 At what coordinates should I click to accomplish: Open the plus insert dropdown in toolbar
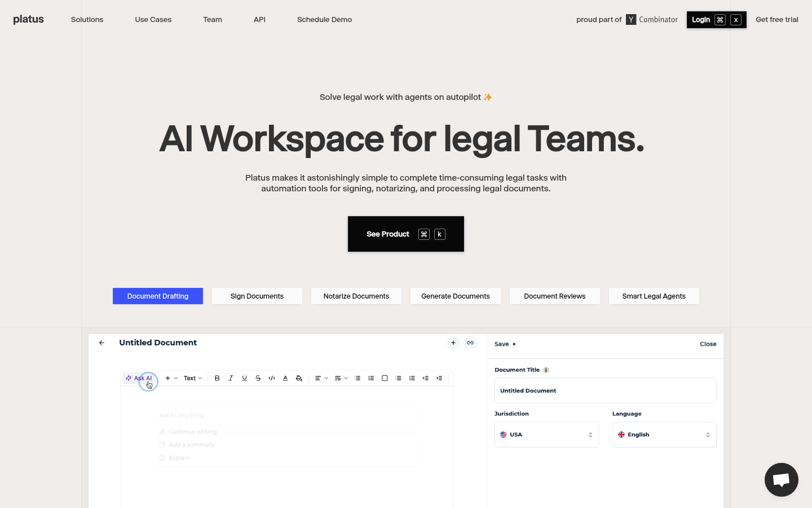click(171, 378)
